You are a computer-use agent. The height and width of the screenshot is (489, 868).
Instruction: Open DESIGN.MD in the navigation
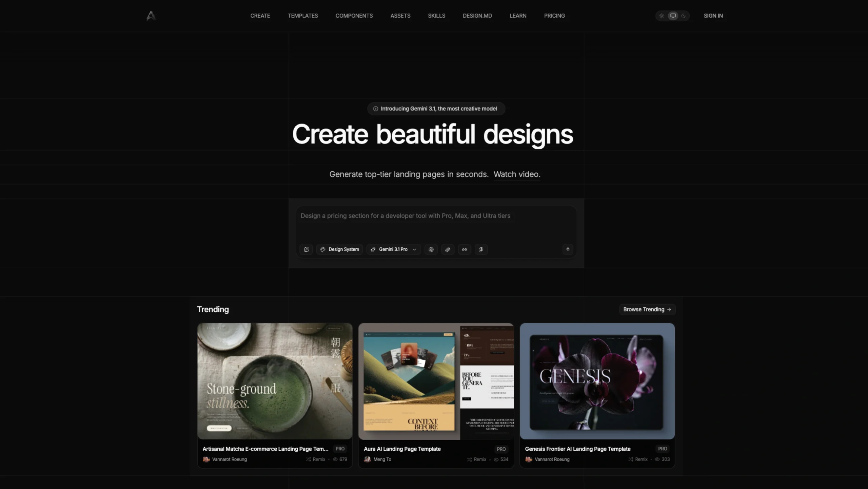coord(477,16)
